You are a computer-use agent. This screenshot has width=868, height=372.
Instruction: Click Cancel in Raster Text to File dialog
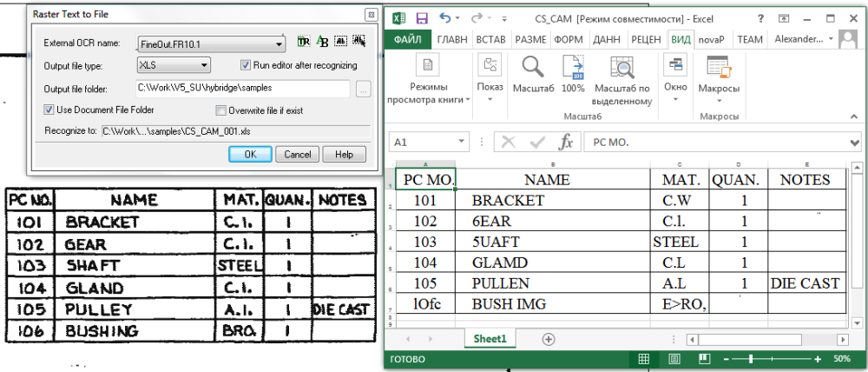coord(298,154)
